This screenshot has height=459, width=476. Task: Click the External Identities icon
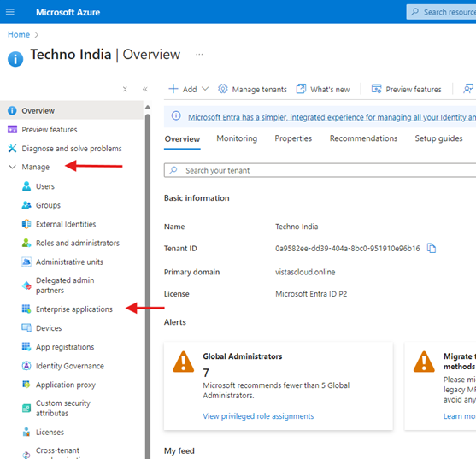[x=26, y=224]
